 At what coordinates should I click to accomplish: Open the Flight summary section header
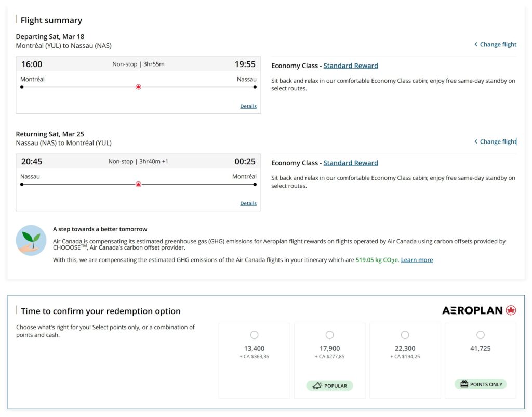tap(51, 20)
